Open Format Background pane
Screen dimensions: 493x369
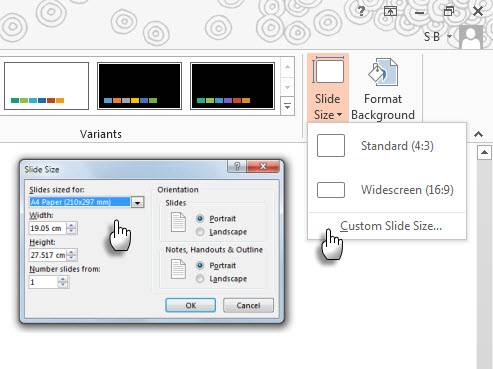(x=383, y=89)
